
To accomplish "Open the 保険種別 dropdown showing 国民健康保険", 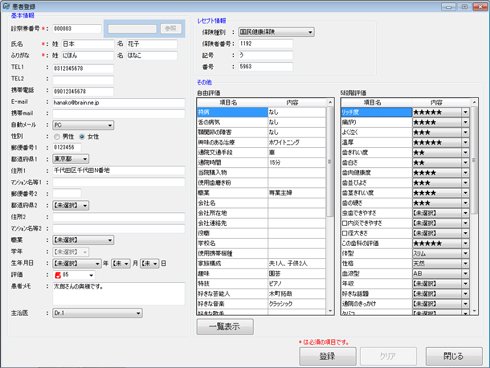I will 276,32.
